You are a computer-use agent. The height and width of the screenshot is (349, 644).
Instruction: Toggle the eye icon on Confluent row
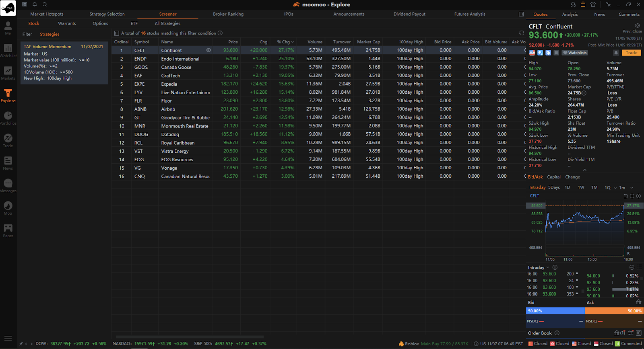coord(208,50)
